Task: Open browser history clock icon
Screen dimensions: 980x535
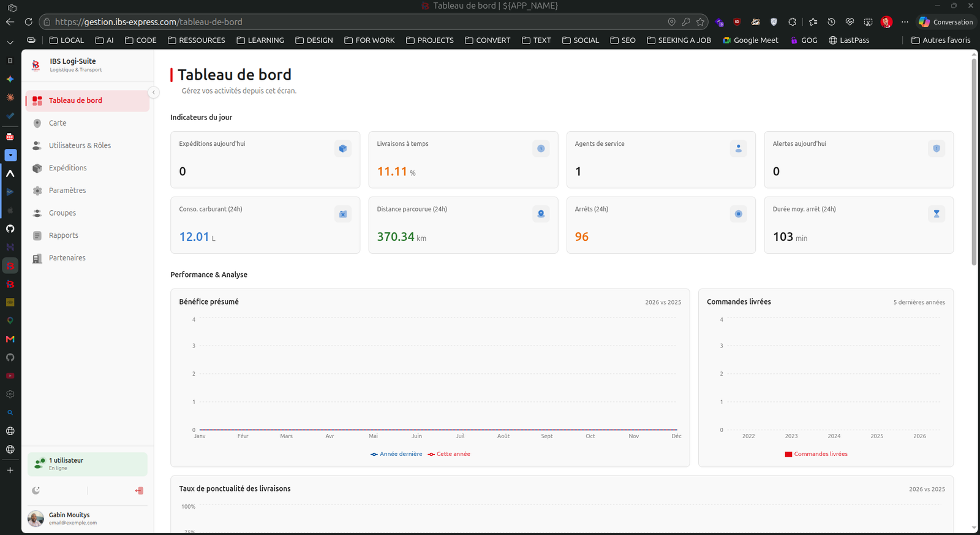Action: point(831,22)
